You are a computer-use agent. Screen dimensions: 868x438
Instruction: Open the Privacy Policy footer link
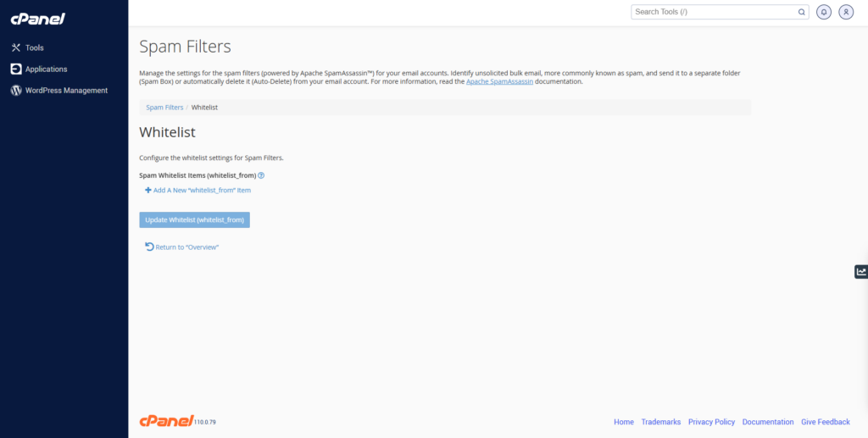[x=711, y=422]
